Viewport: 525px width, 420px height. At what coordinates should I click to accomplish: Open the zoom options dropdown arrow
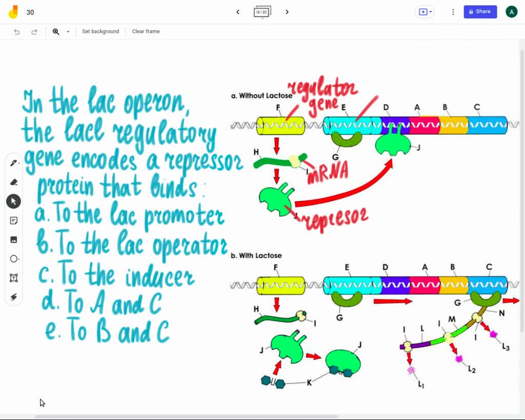(x=68, y=31)
